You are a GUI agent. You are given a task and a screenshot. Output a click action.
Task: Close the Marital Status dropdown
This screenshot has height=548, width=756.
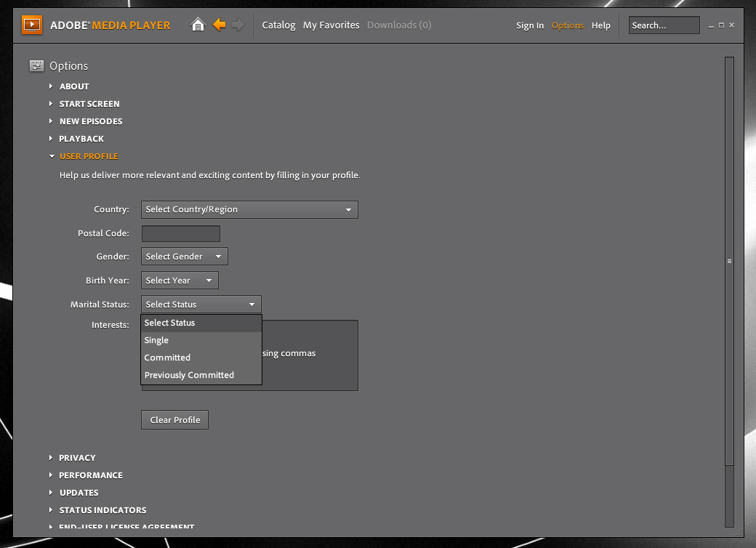pyautogui.click(x=201, y=305)
